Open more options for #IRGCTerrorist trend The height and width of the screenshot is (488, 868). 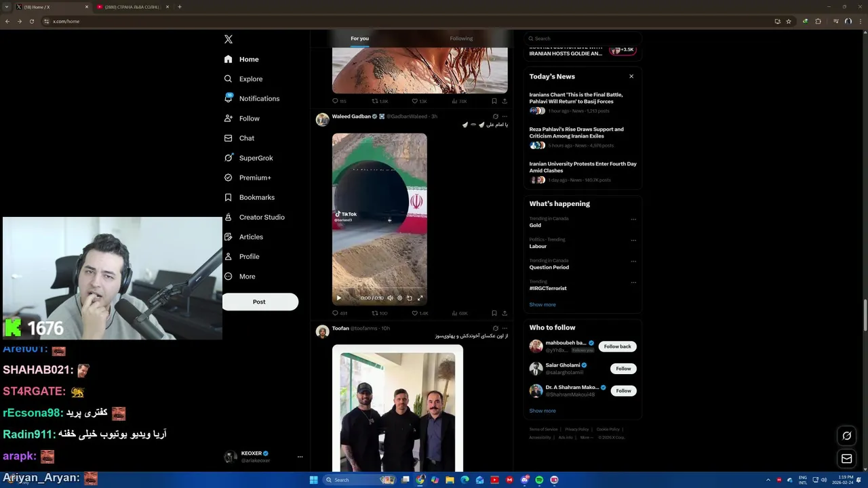click(x=633, y=282)
